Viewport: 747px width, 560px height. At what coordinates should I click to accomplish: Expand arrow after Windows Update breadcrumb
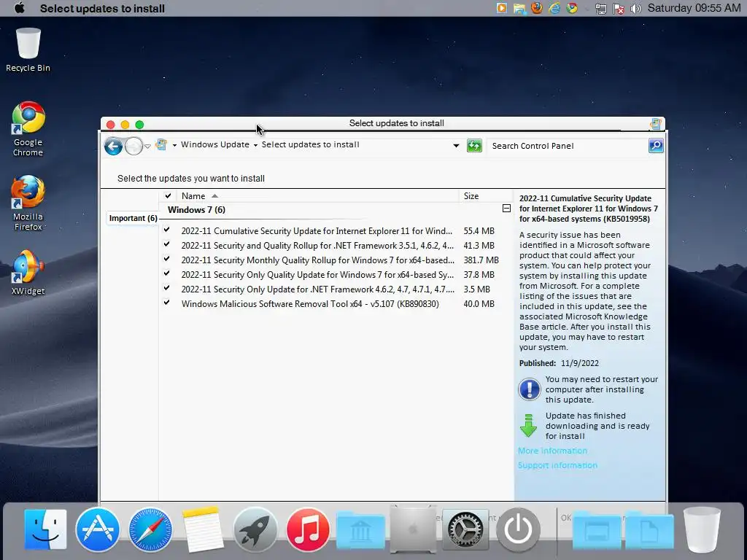tap(255, 145)
